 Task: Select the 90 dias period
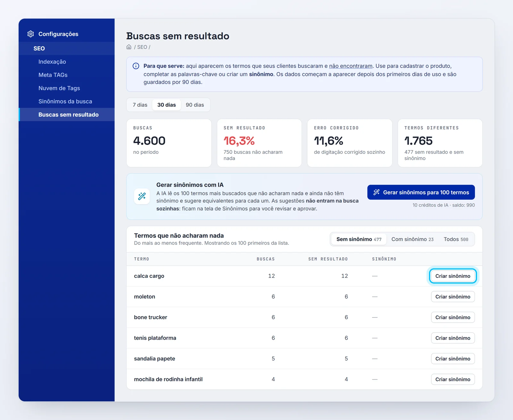coord(195,105)
